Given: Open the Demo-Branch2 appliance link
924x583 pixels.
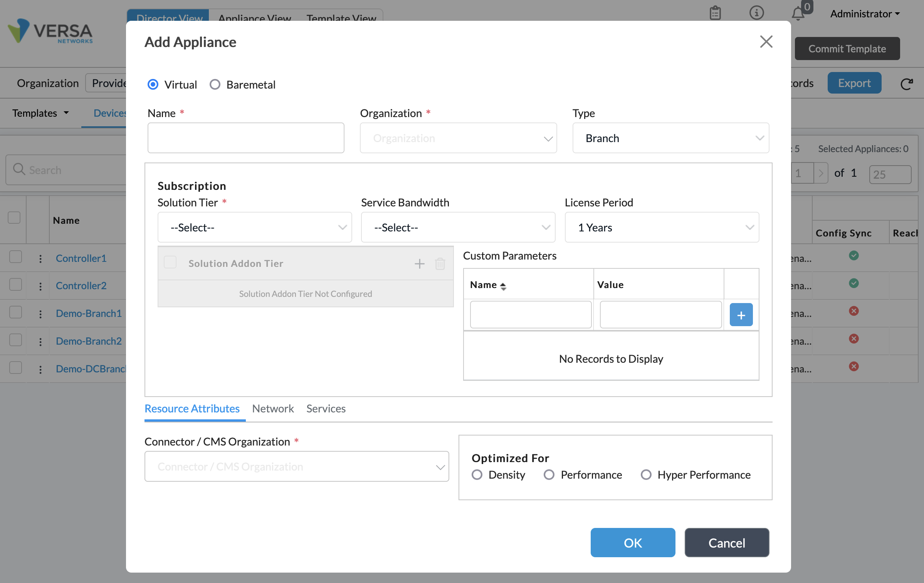Looking at the screenshot, I should coord(89,341).
